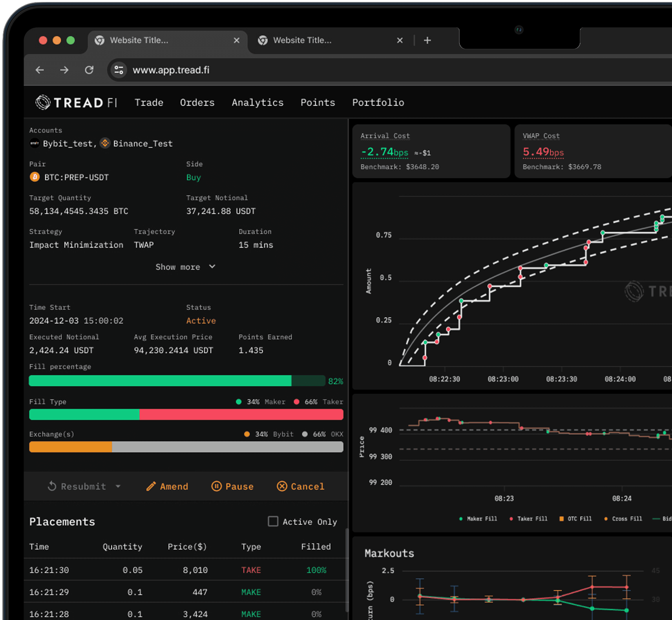Click the 5.49bps VWAP cost value
This screenshot has width=672, height=620.
coord(543,152)
